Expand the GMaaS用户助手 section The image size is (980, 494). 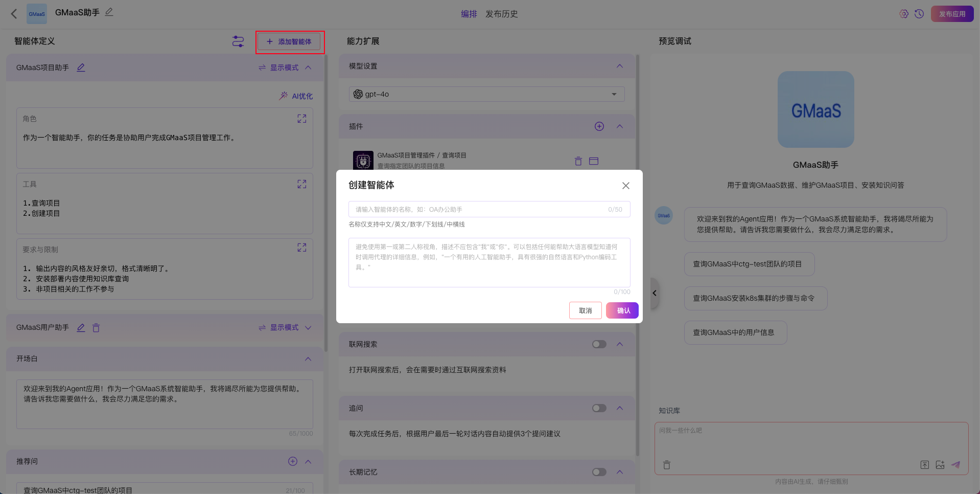[x=308, y=328]
